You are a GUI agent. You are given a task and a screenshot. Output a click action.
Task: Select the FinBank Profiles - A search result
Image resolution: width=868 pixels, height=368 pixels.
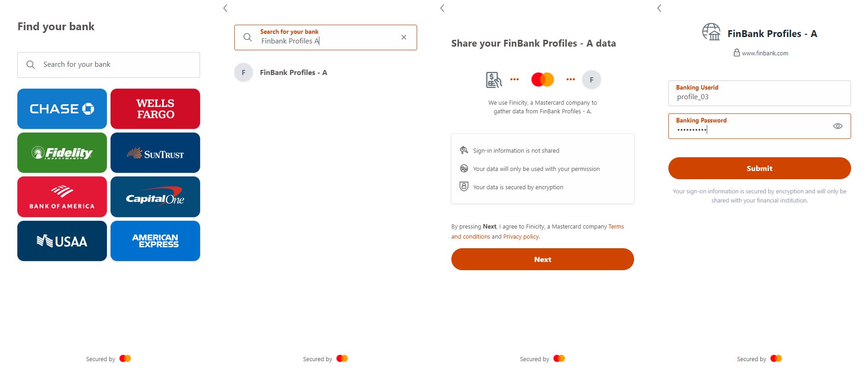[293, 72]
